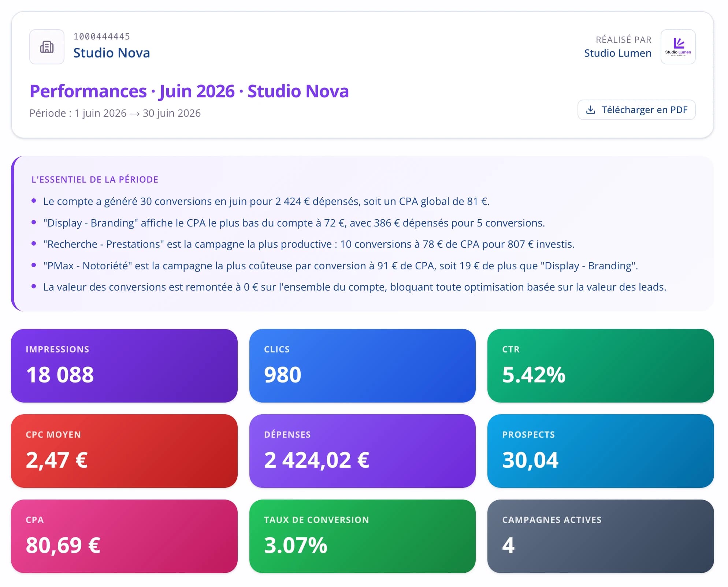
Task: Select the CTR card showing 5.42%
Action: pos(601,366)
